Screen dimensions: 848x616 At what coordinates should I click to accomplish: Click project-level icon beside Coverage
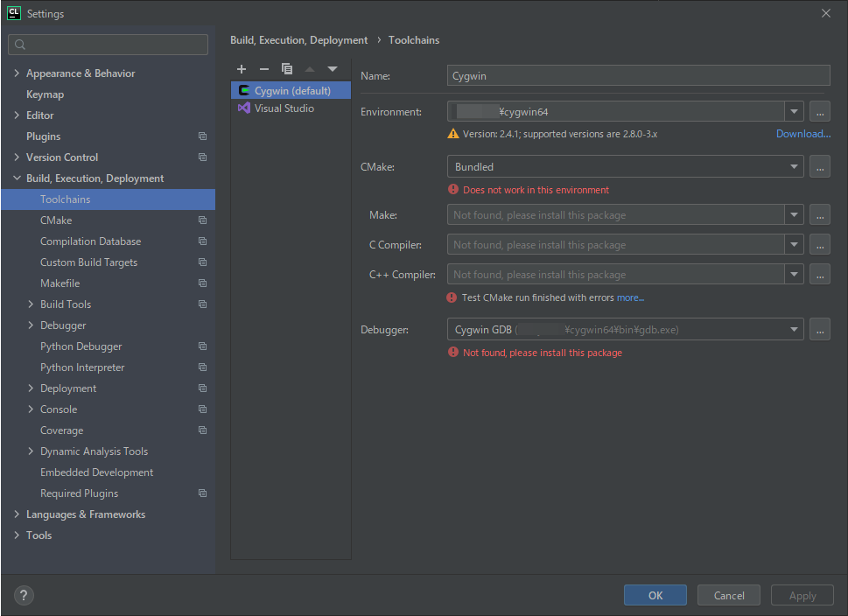click(x=202, y=430)
